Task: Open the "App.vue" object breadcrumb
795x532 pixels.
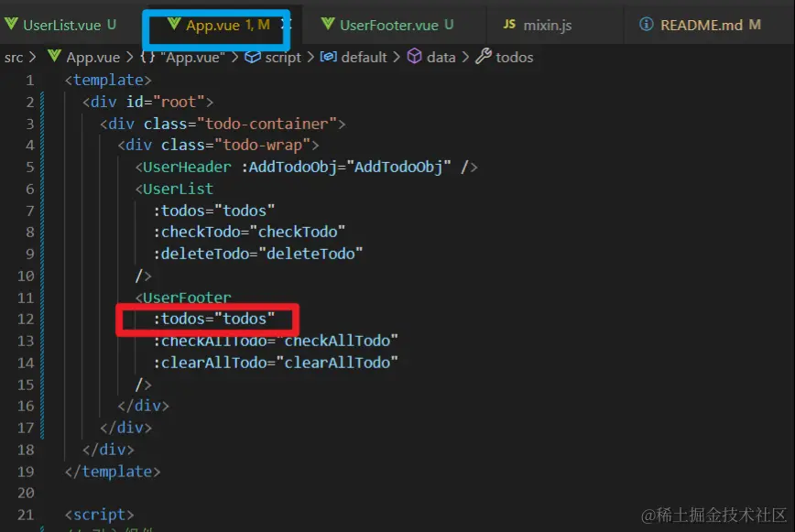Action: 192,58
